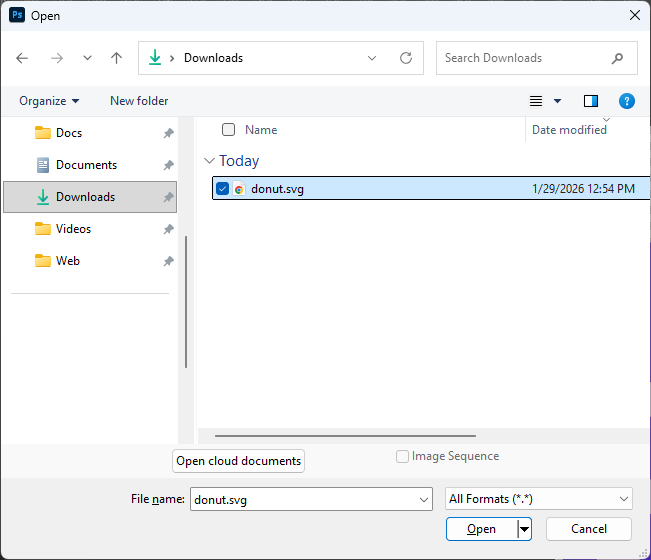Open the All Formats file type dropdown
The height and width of the screenshot is (560, 651).
click(538, 498)
